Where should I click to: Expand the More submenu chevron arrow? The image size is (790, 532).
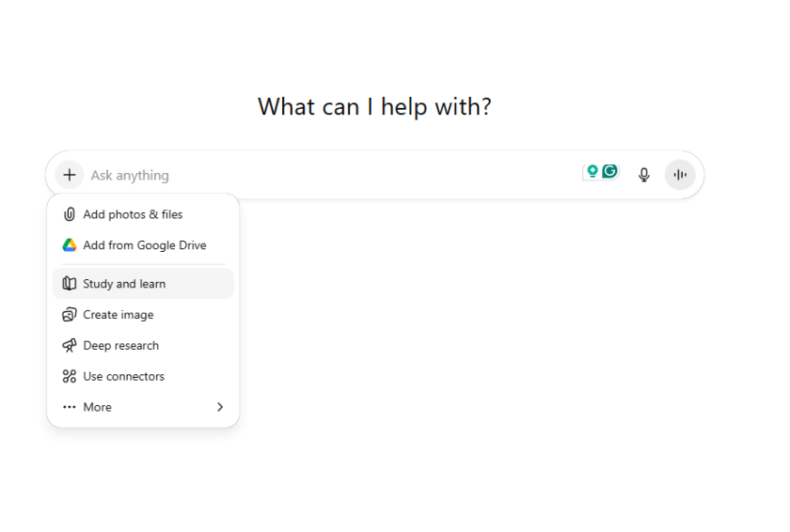coord(220,408)
